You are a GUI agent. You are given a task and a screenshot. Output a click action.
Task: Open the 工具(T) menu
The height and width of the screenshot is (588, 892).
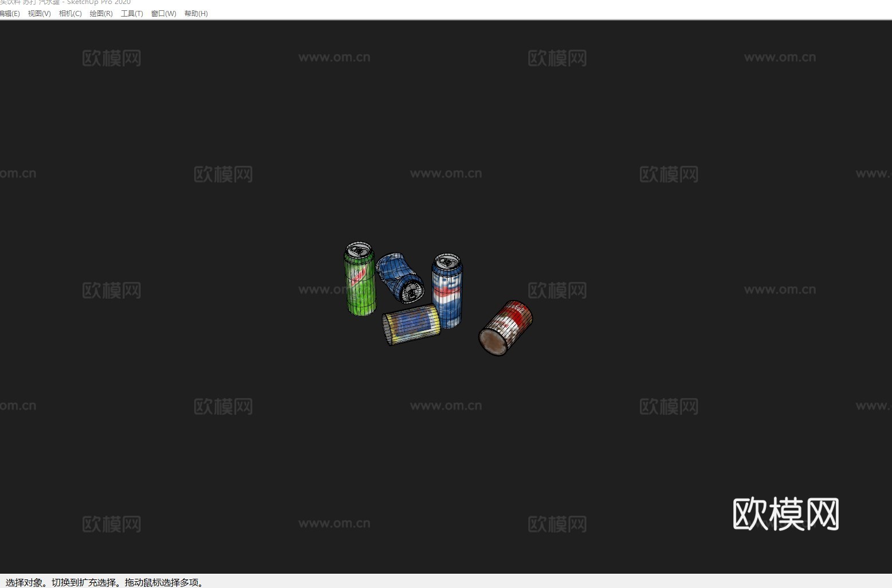[x=132, y=14]
